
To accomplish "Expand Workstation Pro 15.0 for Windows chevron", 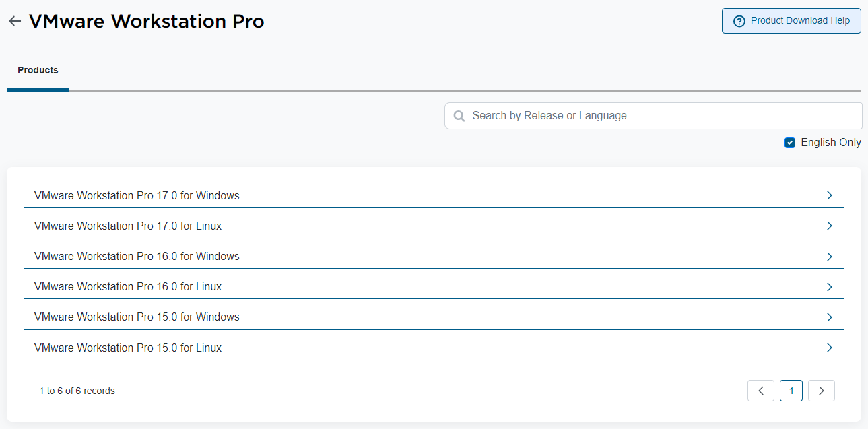I will (x=830, y=317).
